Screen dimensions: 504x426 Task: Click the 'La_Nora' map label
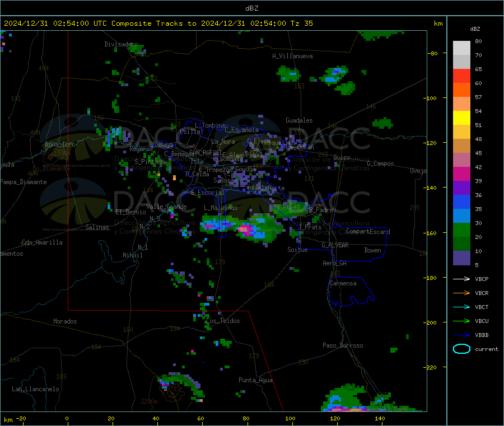pos(223,142)
